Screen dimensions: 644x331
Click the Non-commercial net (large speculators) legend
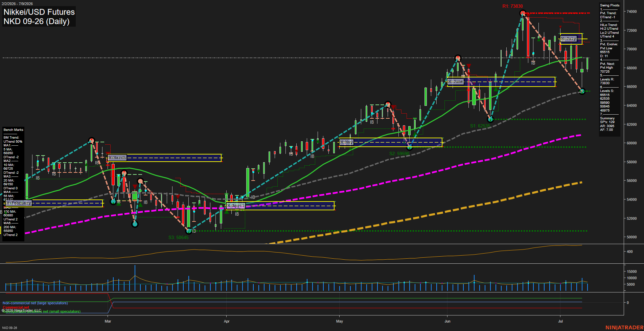(35, 303)
